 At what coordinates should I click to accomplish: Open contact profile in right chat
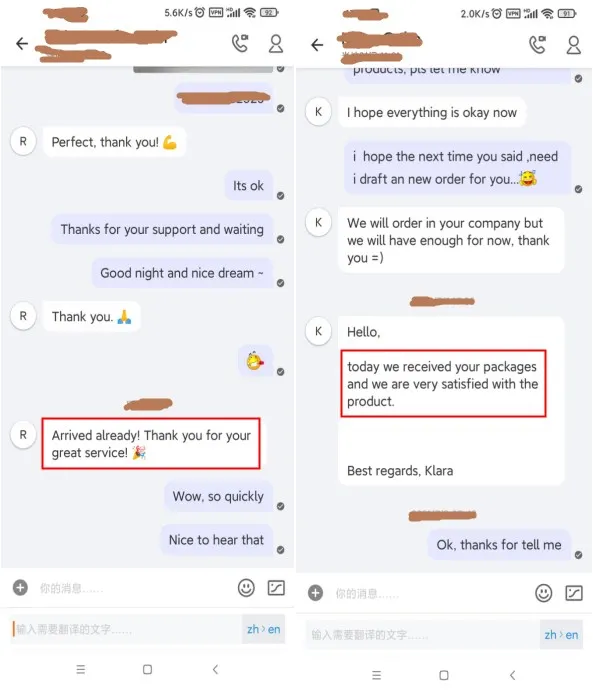pyautogui.click(x=573, y=45)
